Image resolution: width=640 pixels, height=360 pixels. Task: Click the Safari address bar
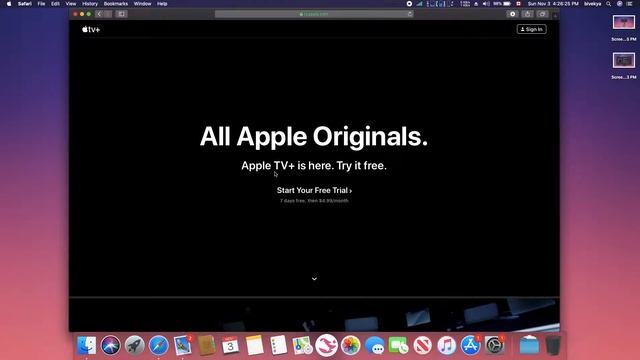pyautogui.click(x=314, y=14)
